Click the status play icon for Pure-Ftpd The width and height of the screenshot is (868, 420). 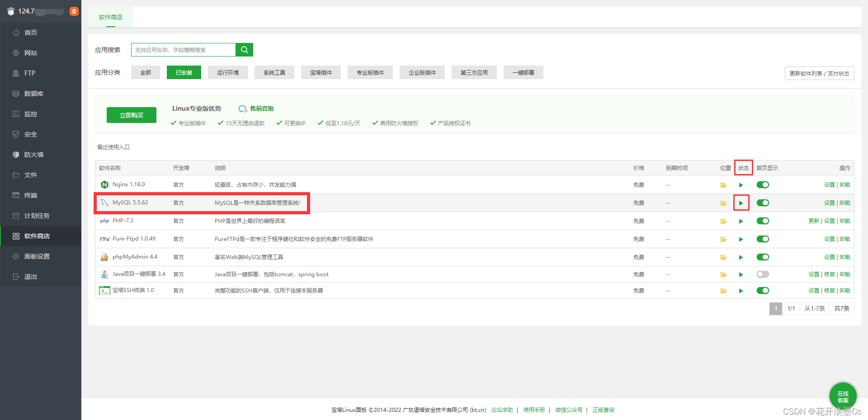tap(741, 239)
